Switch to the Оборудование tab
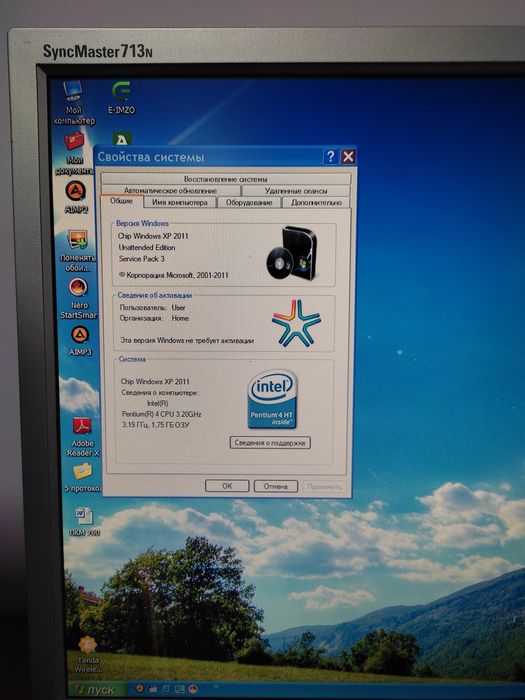Screen dimensions: 525x700 [x=249, y=202]
